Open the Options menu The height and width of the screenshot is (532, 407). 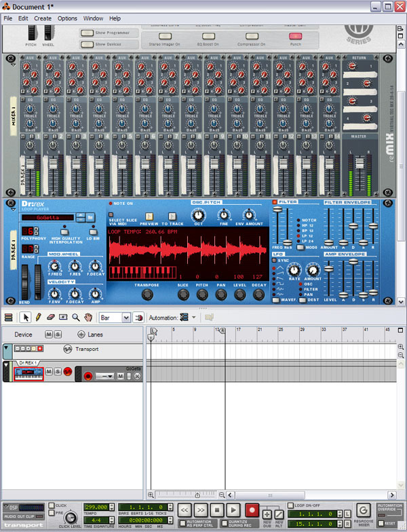coord(67,18)
